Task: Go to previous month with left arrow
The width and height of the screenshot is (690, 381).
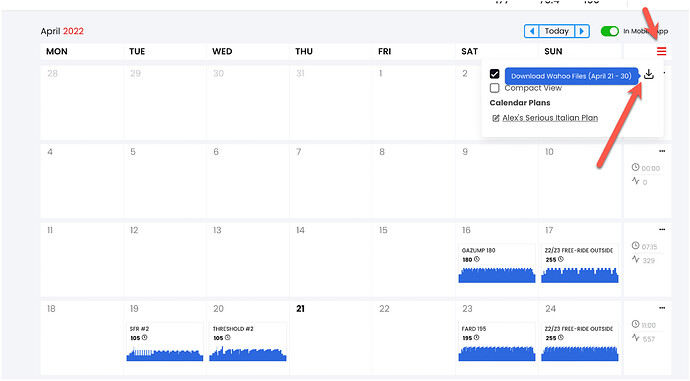Action: (532, 31)
